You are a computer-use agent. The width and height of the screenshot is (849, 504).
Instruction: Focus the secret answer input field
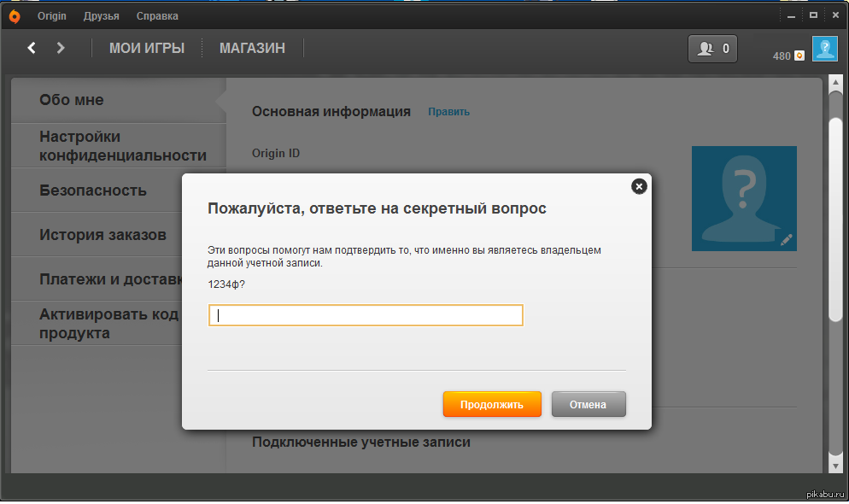click(x=366, y=315)
